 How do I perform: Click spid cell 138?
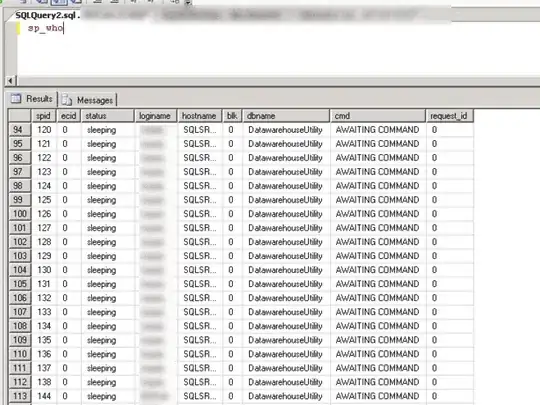[x=44, y=382]
